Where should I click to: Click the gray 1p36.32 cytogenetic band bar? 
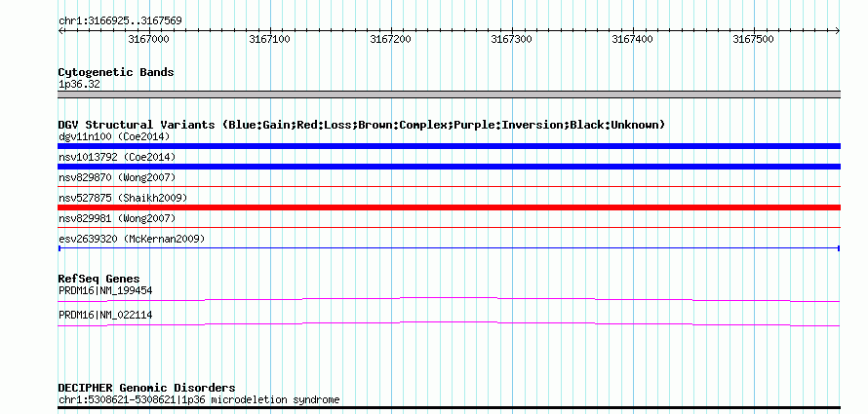449,94
